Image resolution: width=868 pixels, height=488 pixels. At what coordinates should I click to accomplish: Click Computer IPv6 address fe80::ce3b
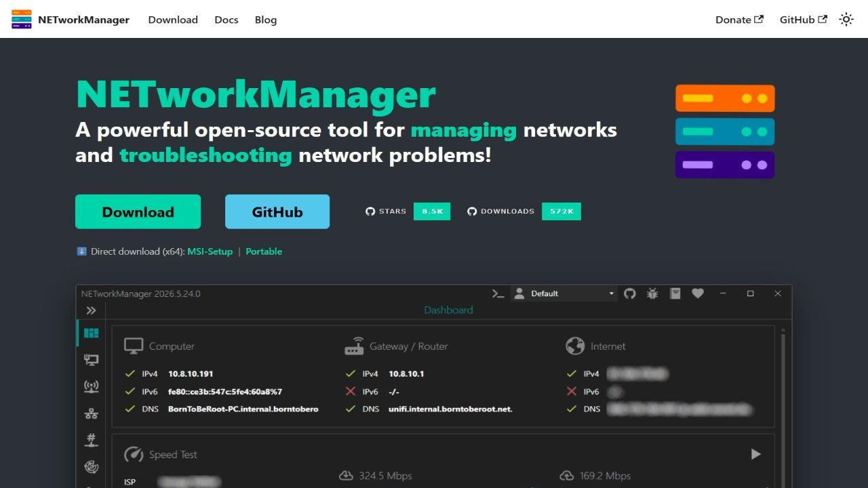coord(225,392)
